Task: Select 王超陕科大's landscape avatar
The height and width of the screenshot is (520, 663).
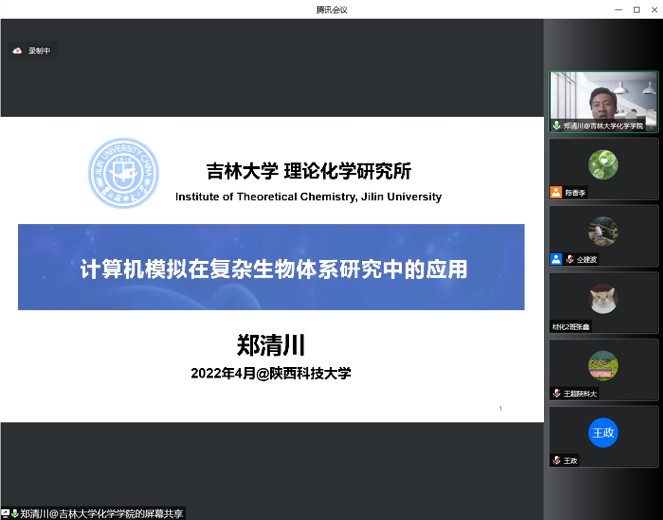Action: coord(603,365)
